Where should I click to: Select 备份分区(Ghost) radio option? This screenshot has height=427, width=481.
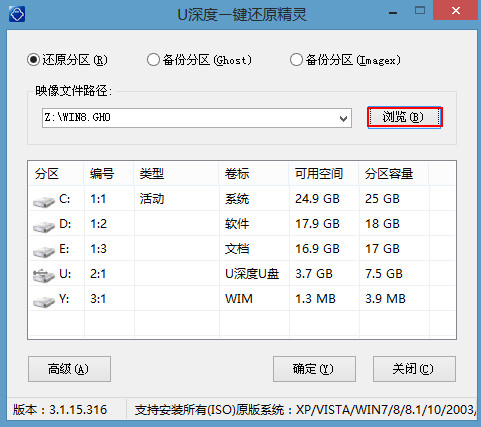[x=153, y=60]
